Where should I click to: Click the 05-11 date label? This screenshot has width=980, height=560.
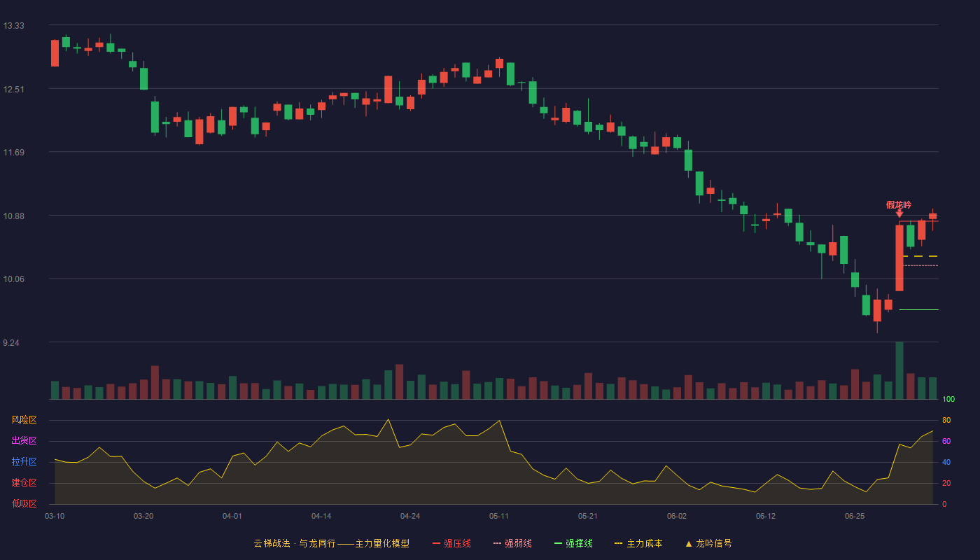(499, 516)
